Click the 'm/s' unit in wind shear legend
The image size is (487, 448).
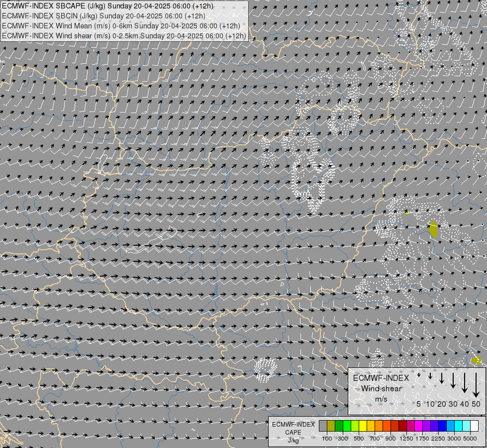click(381, 399)
